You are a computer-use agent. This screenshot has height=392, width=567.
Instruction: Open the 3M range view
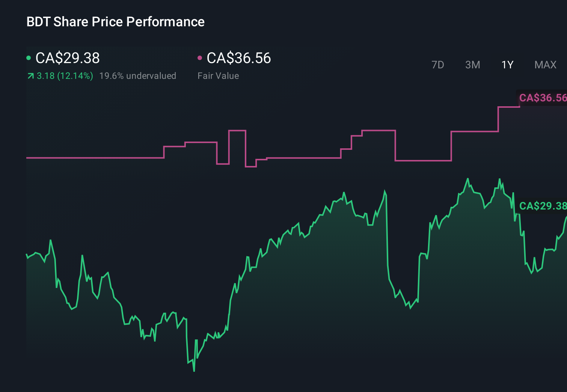[x=473, y=65]
